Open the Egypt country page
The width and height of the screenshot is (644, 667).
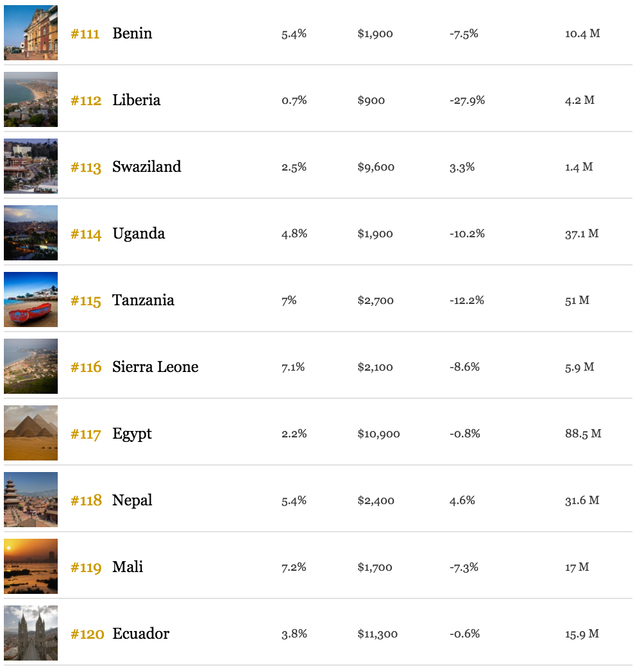[x=132, y=434]
